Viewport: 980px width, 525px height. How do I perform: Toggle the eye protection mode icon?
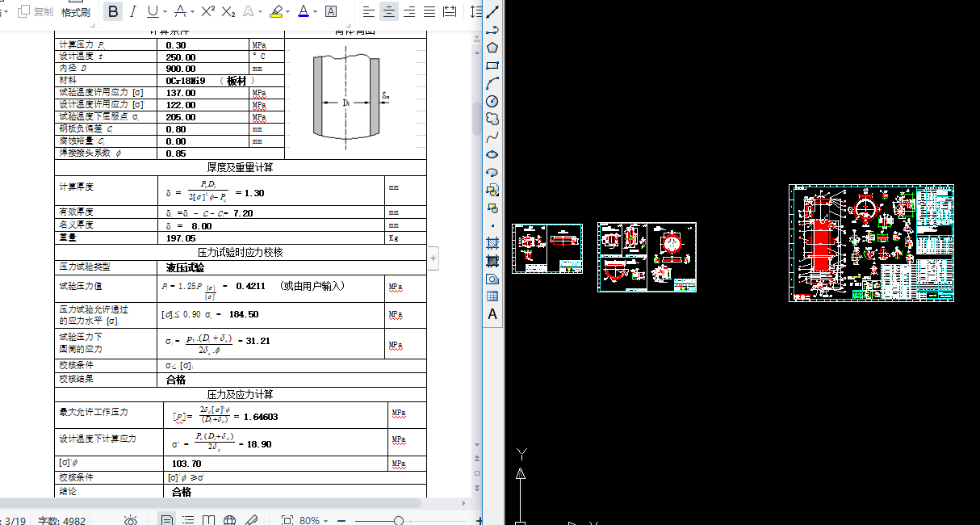pyautogui.click(x=131, y=521)
